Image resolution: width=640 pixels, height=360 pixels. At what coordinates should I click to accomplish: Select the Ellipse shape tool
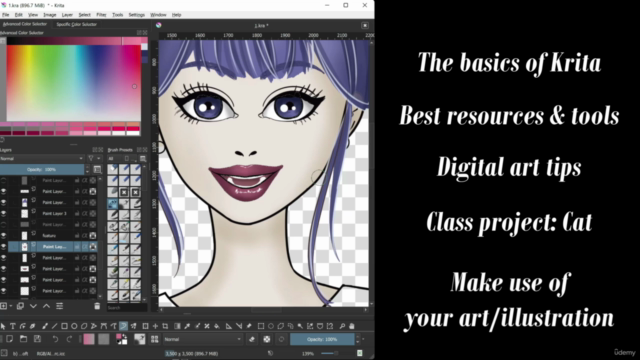click(x=74, y=326)
